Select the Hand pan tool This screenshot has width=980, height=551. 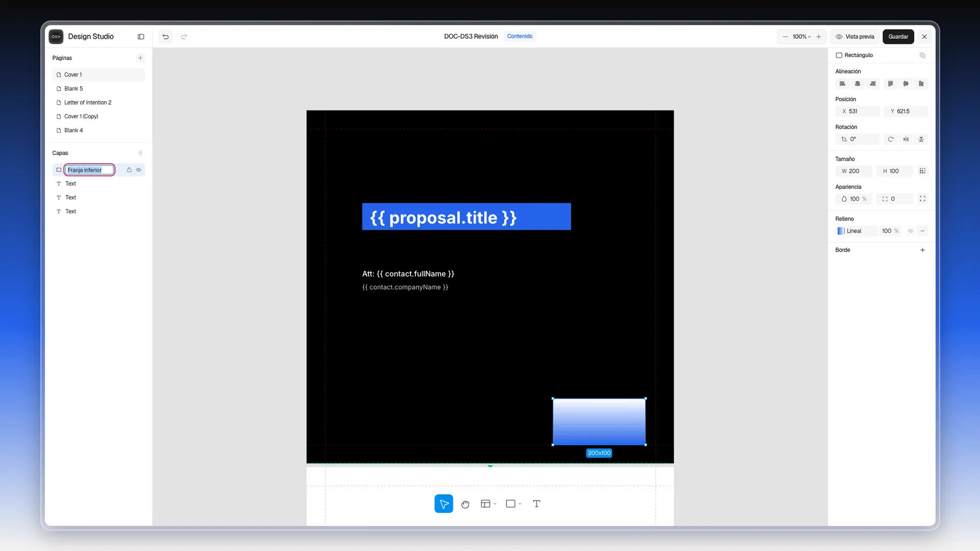click(x=465, y=504)
